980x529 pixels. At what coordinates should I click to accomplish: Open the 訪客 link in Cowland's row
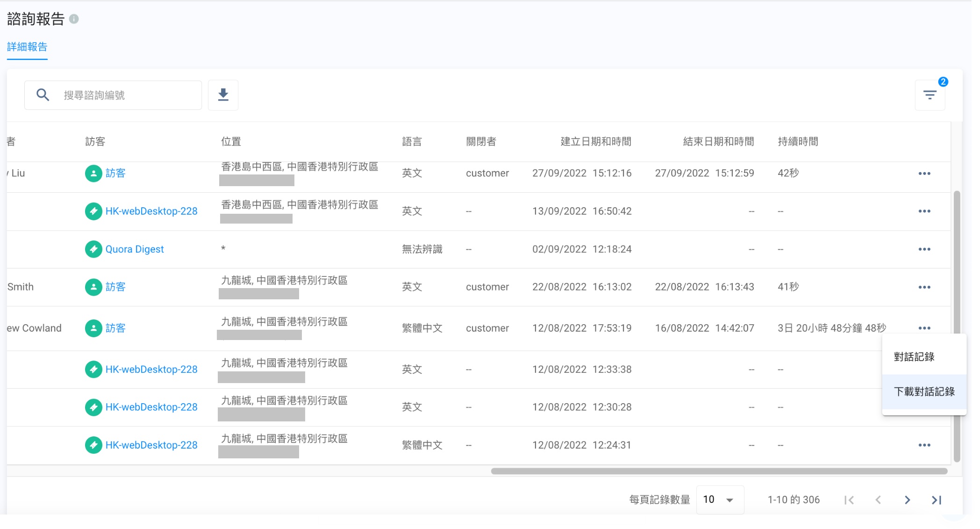(x=115, y=328)
